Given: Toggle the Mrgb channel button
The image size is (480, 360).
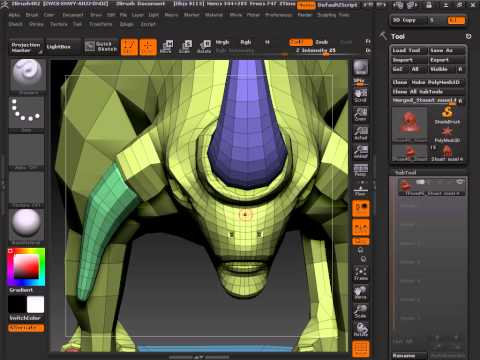Looking at the screenshot, I should [x=222, y=42].
